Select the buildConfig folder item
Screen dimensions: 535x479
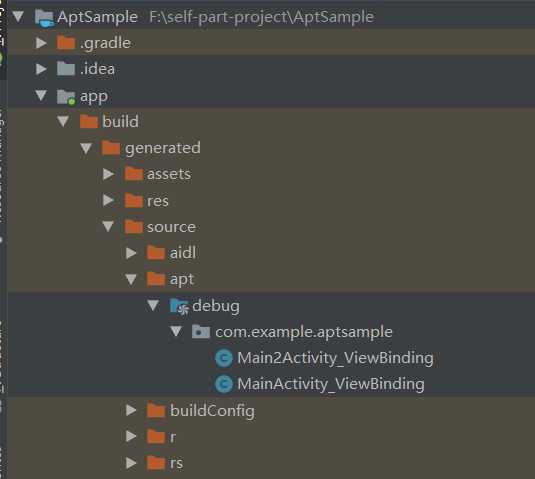(201, 411)
